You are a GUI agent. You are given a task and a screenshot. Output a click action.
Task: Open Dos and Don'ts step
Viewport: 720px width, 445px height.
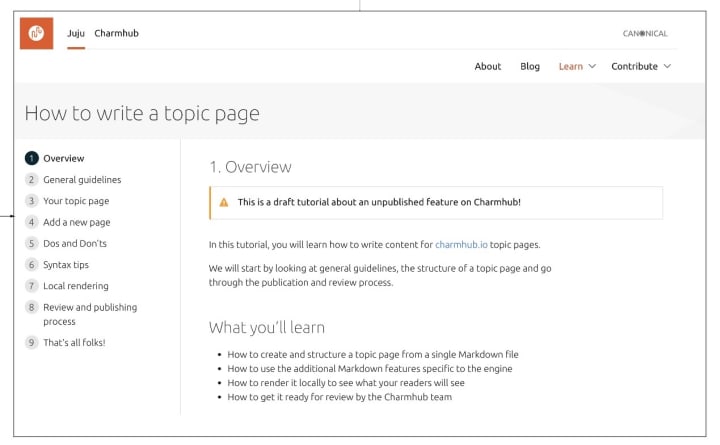click(75, 243)
